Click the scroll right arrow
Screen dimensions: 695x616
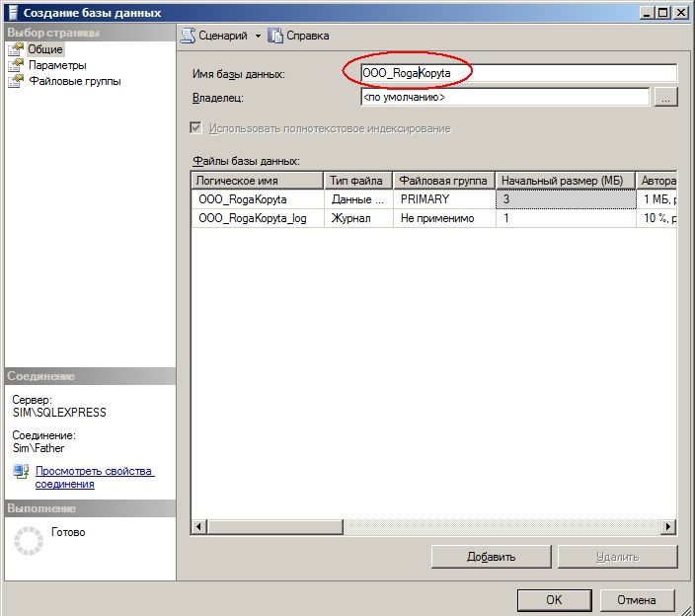coord(669,526)
